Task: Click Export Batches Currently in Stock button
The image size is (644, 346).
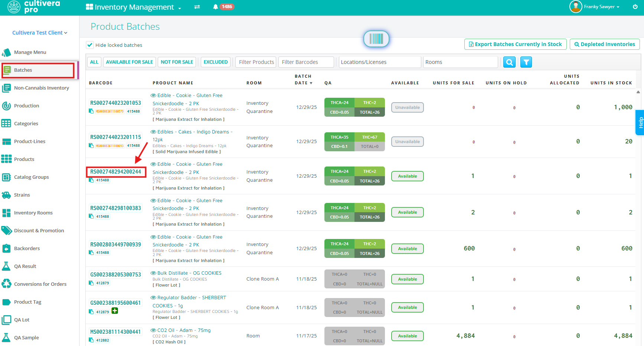Action: pyautogui.click(x=515, y=44)
